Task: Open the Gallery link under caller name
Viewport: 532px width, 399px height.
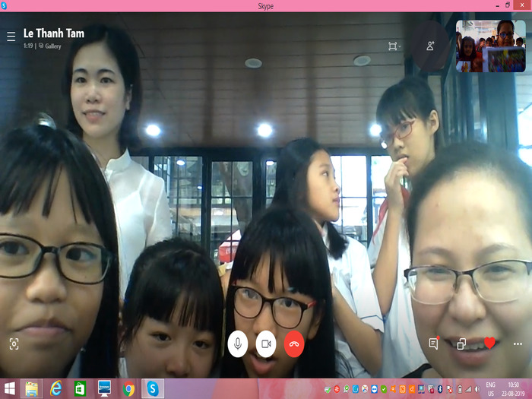Action: (50, 46)
